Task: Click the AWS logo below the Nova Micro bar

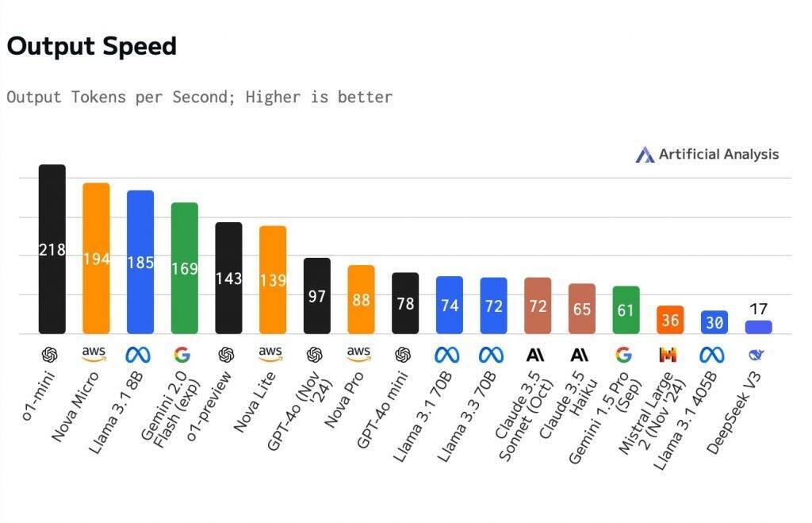Action: click(96, 354)
